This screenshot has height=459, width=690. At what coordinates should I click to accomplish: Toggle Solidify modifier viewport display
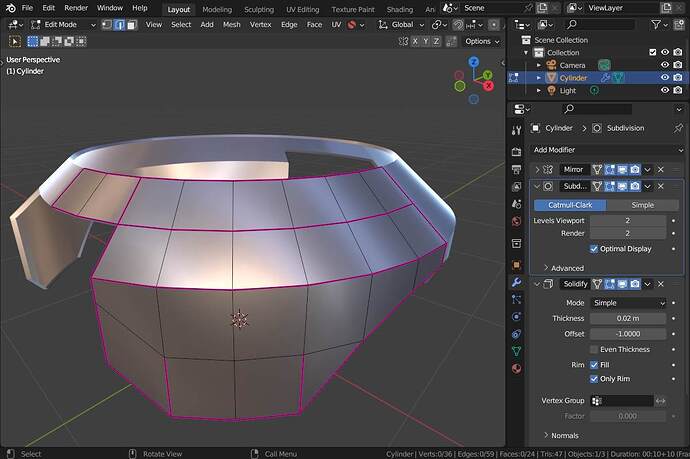(x=622, y=284)
